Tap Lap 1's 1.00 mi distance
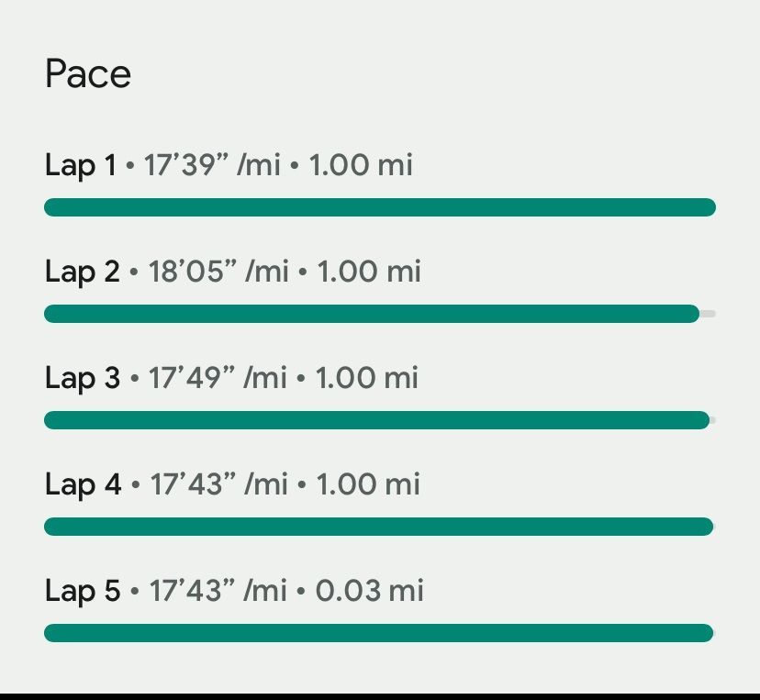This screenshot has height=700, width=760. [x=361, y=165]
